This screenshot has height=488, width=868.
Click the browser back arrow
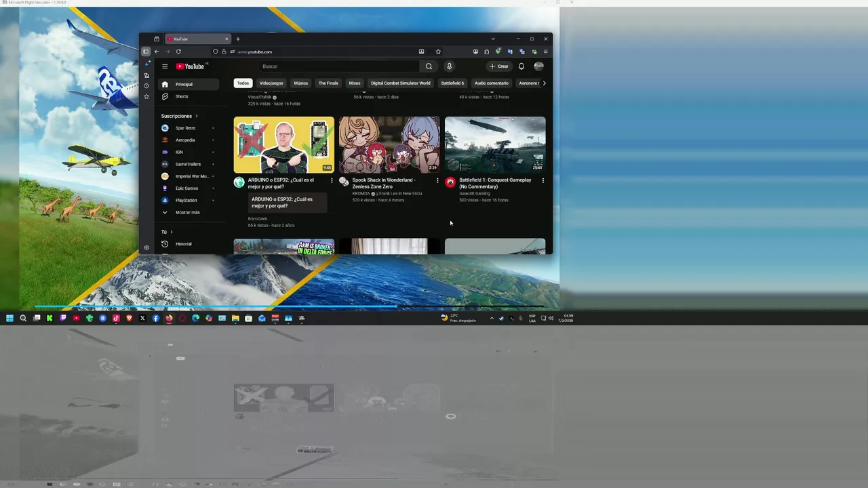[157, 52]
